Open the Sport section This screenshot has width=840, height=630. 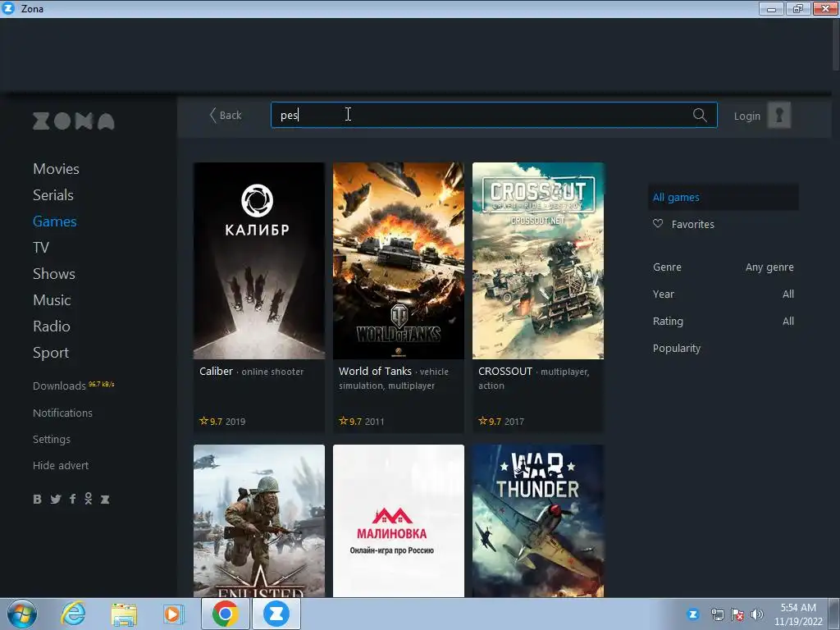[51, 353]
